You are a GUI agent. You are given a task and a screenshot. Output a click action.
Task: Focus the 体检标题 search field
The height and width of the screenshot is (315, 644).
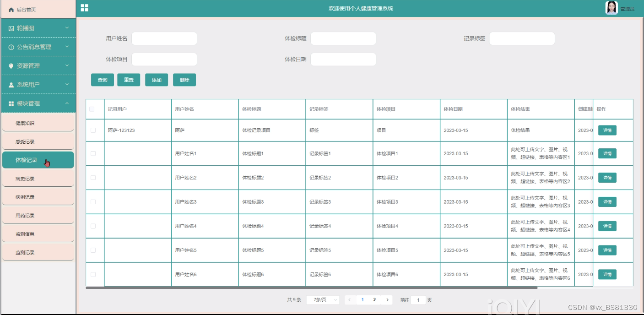coord(343,38)
